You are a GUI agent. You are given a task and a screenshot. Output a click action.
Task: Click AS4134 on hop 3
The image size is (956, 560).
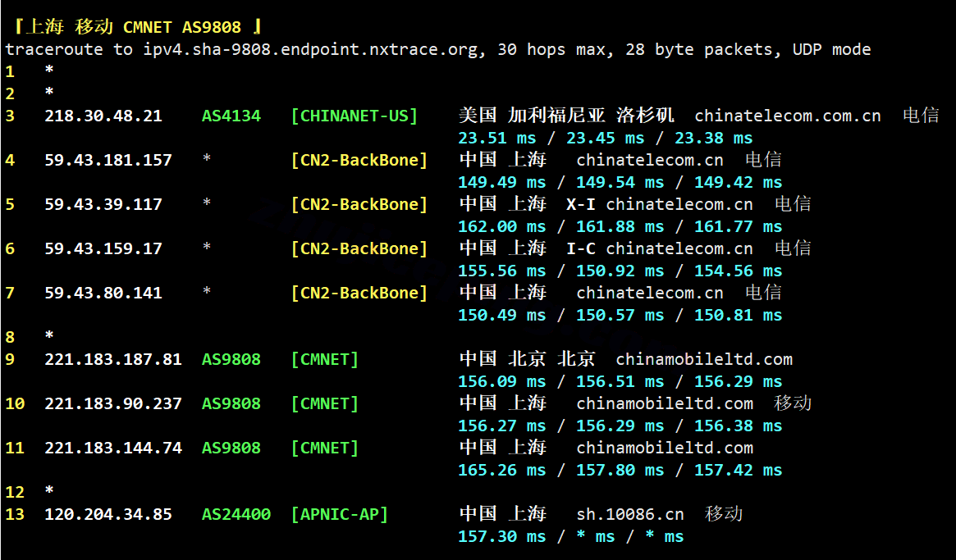(x=231, y=116)
